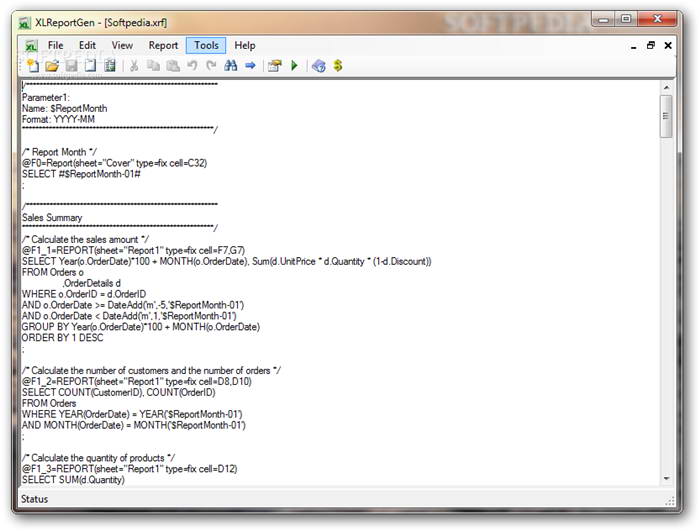Viewport: 700px width, 531px height.
Task: Click 'WHERE YEAR(OrderDate)' line
Action: [132, 414]
